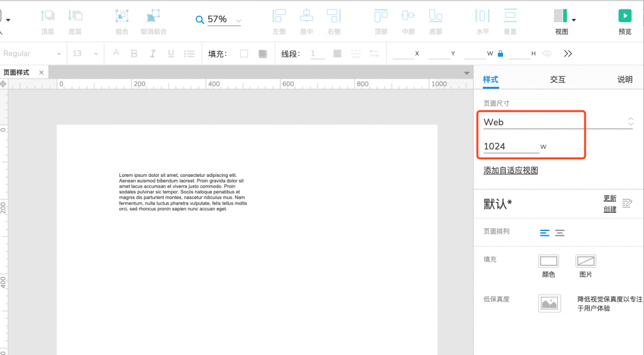644x355 pixels.
Task: Click the Bring to Front (顶层) icon
Action: [47, 16]
